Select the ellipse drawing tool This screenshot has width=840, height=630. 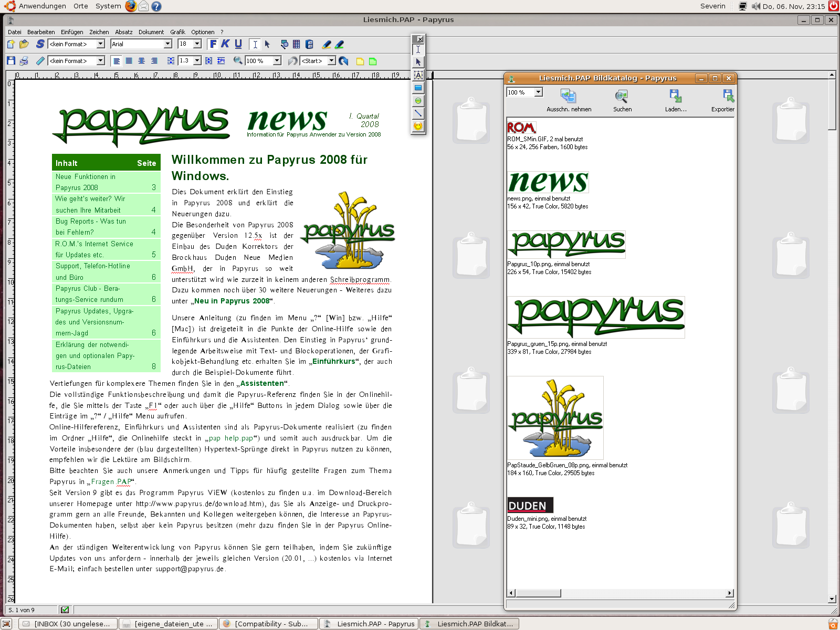tap(418, 101)
